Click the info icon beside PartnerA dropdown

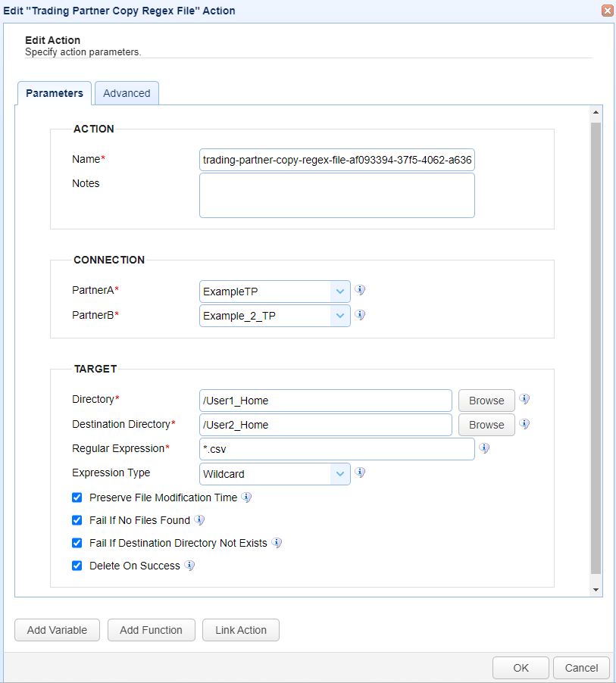[x=361, y=291]
